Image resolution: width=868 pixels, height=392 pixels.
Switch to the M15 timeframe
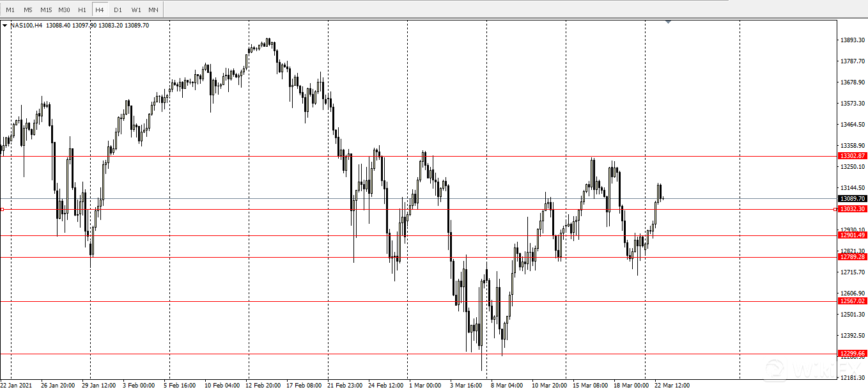(46, 10)
